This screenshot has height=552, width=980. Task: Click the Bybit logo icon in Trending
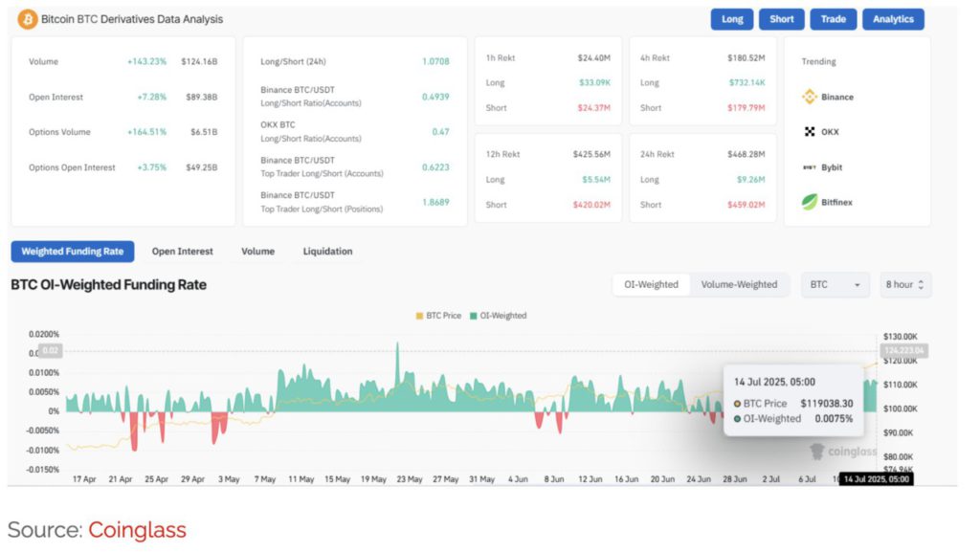(810, 167)
